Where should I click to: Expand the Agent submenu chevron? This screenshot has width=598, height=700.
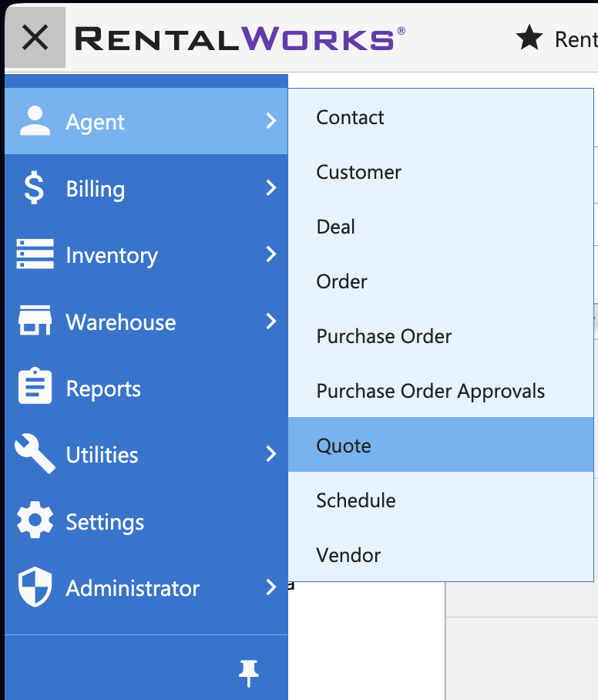[271, 120]
